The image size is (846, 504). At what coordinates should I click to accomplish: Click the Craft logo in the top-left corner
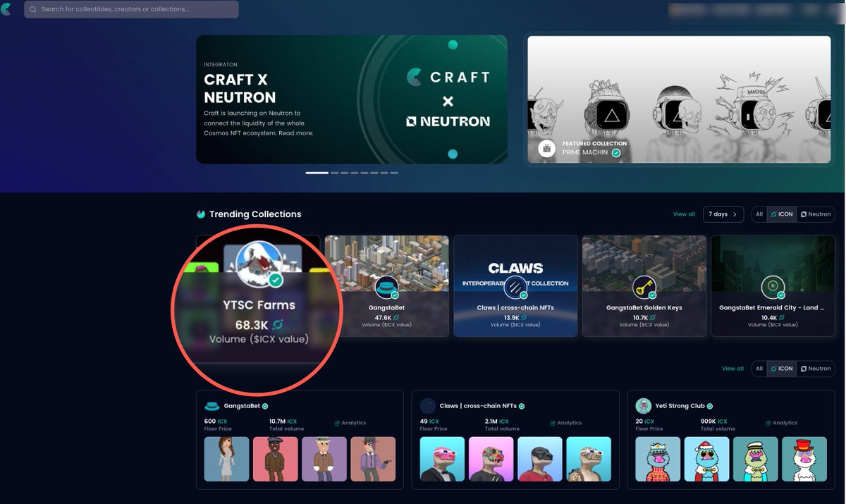[6, 9]
